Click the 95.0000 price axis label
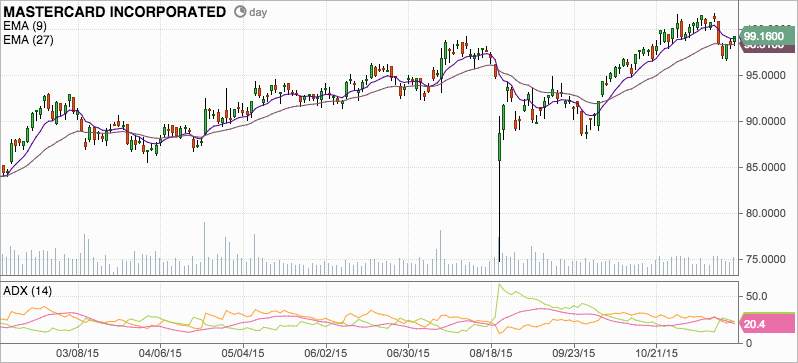 pos(766,76)
